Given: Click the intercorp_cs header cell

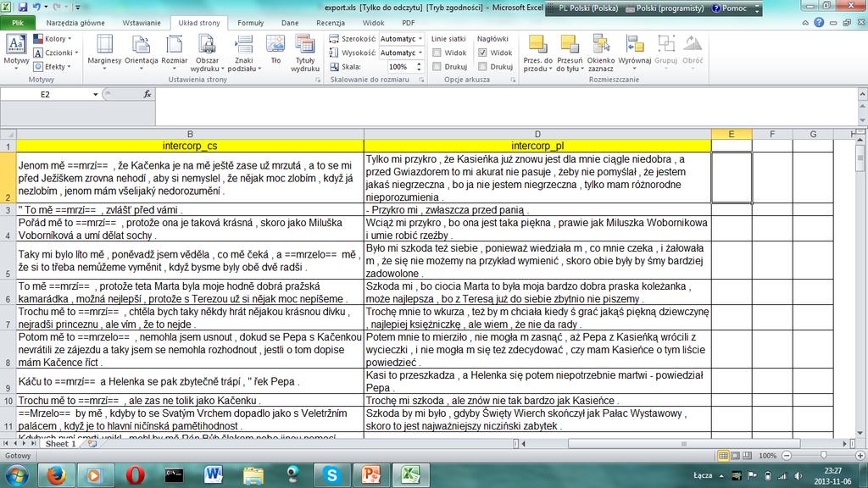Looking at the screenshot, I should click(x=190, y=146).
